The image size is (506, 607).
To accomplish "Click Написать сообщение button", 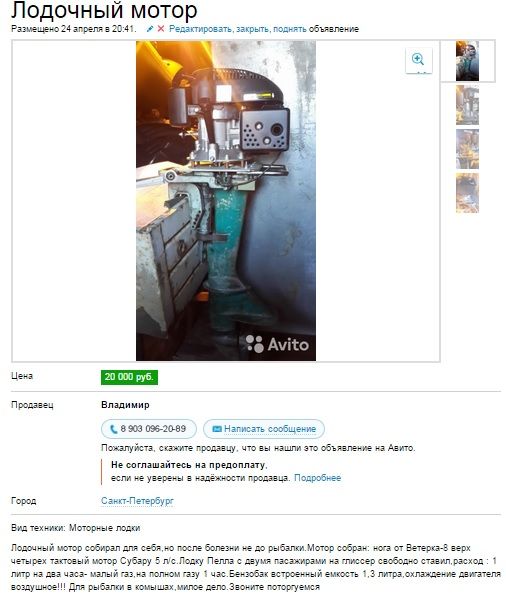I will 264,429.
